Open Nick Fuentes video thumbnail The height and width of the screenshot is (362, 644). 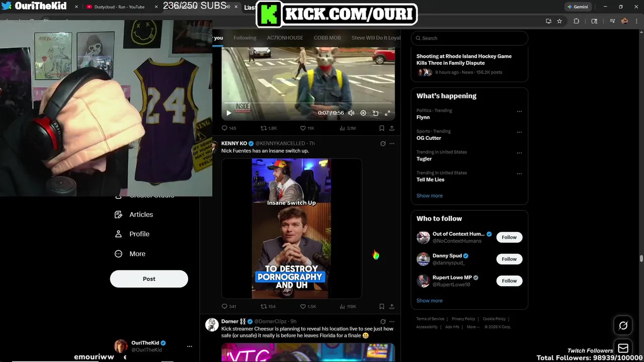[291, 229]
